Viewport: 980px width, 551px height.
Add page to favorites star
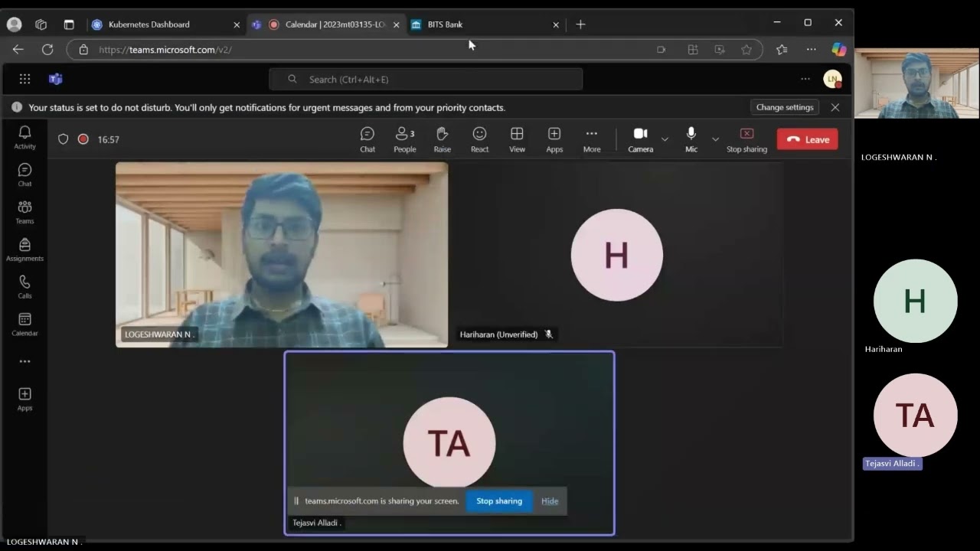(746, 50)
